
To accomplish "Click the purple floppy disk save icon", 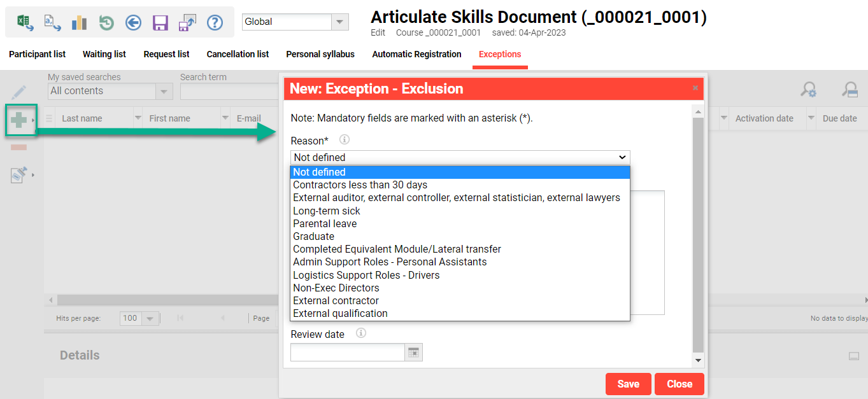I will coord(160,24).
